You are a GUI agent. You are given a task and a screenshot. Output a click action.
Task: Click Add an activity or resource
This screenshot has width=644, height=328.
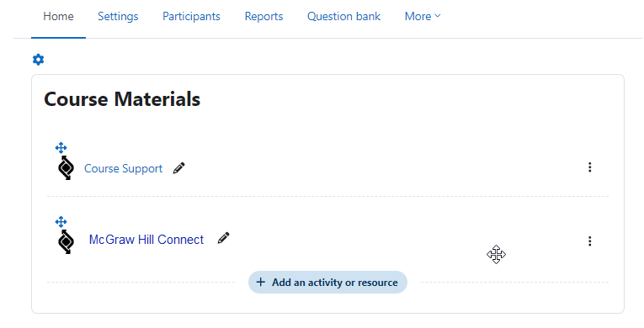pyautogui.click(x=327, y=283)
